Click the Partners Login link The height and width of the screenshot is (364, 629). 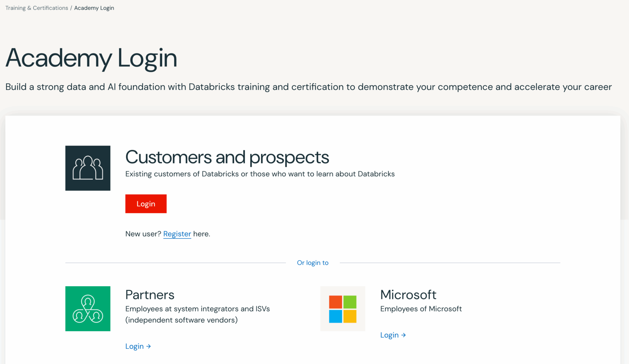tap(135, 346)
